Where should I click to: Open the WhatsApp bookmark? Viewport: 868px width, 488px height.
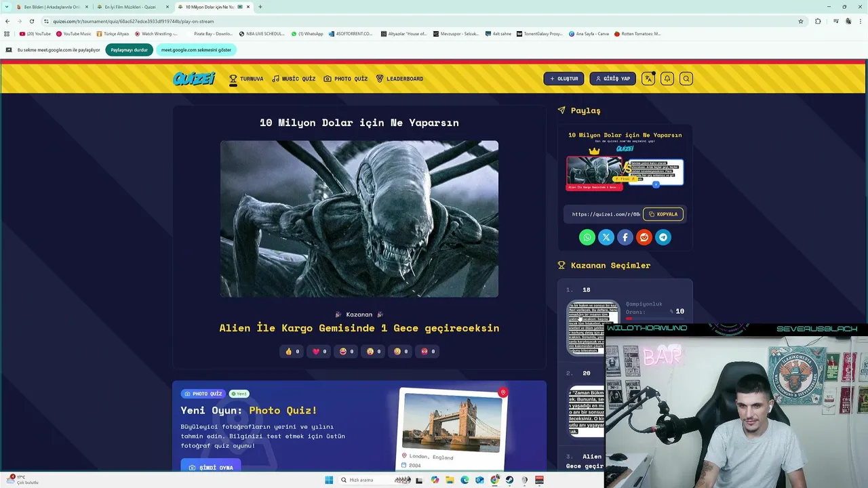click(x=308, y=34)
